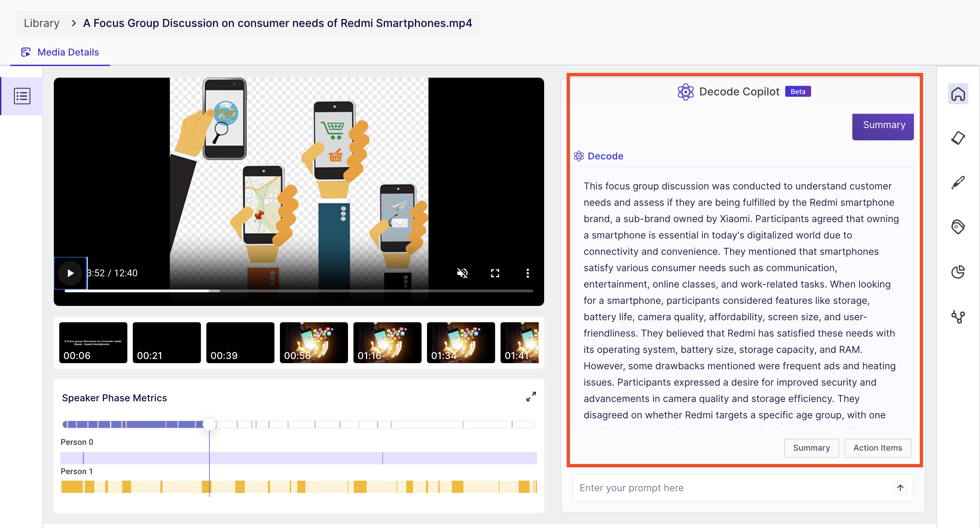
Task: Click the Speaker Phase Metrics heading
Action: coord(114,398)
